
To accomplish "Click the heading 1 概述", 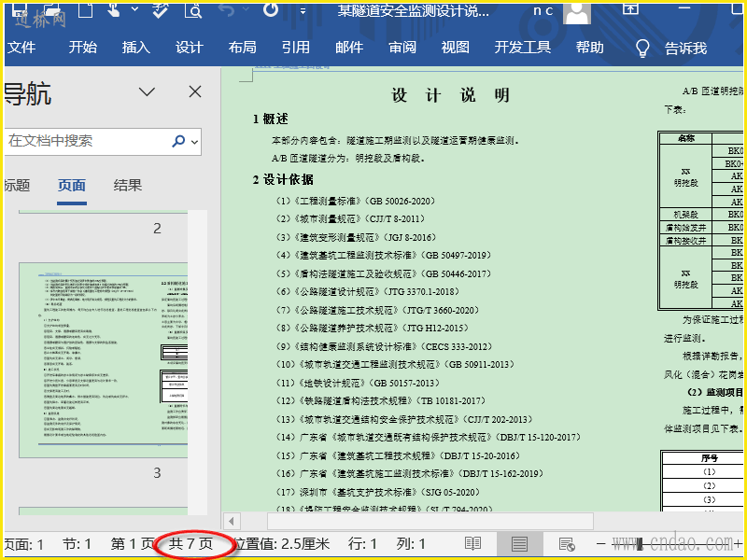I will click(270, 119).
